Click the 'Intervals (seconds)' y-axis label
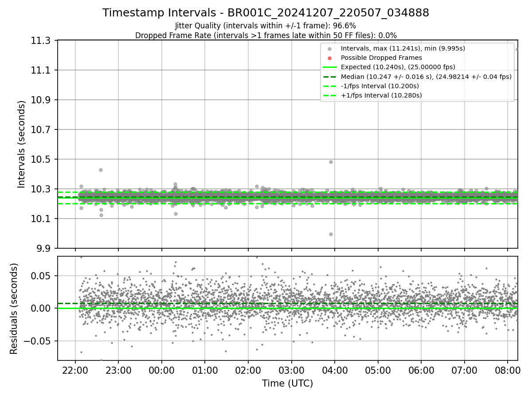The image size is (532, 399). tap(21, 144)
